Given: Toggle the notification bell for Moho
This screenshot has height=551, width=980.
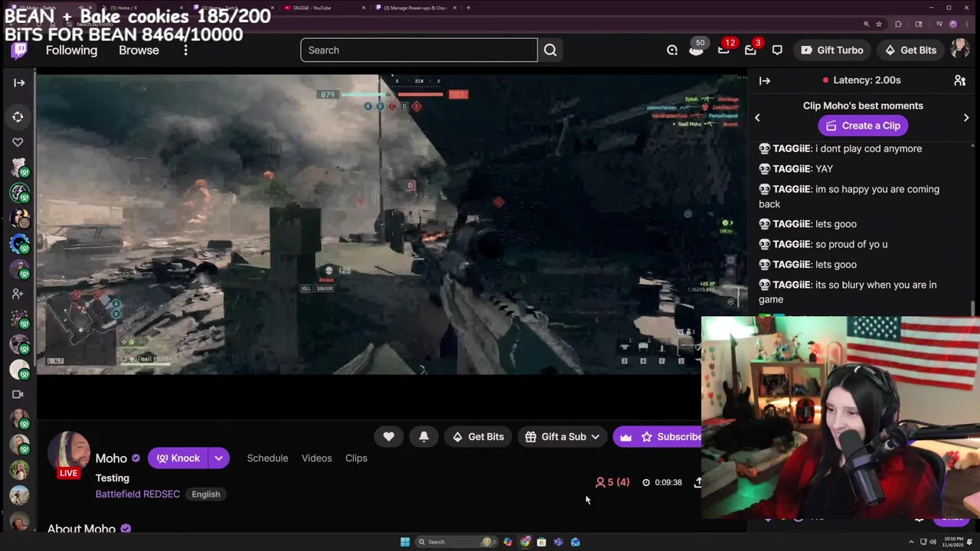Looking at the screenshot, I should [x=423, y=437].
